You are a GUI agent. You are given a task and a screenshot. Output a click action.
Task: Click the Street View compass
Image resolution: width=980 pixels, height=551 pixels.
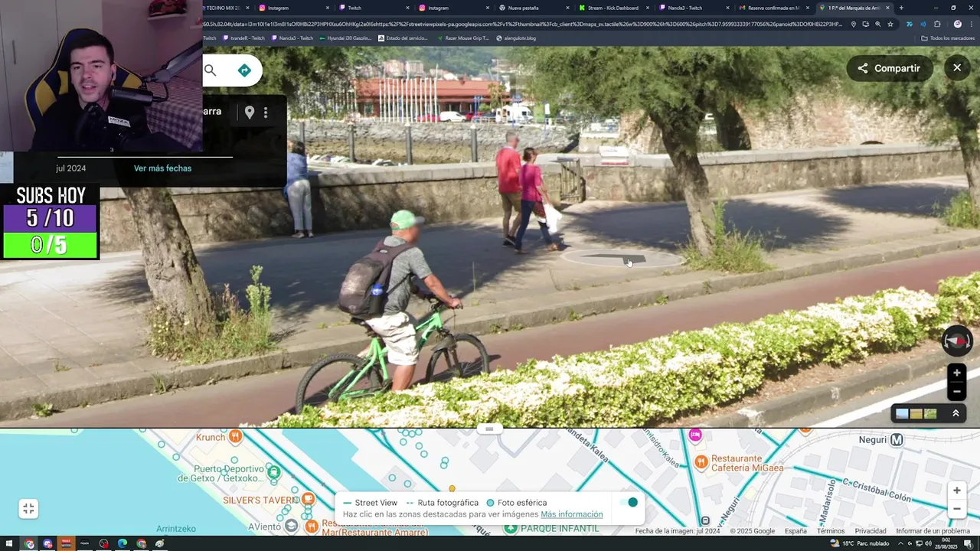click(x=956, y=341)
